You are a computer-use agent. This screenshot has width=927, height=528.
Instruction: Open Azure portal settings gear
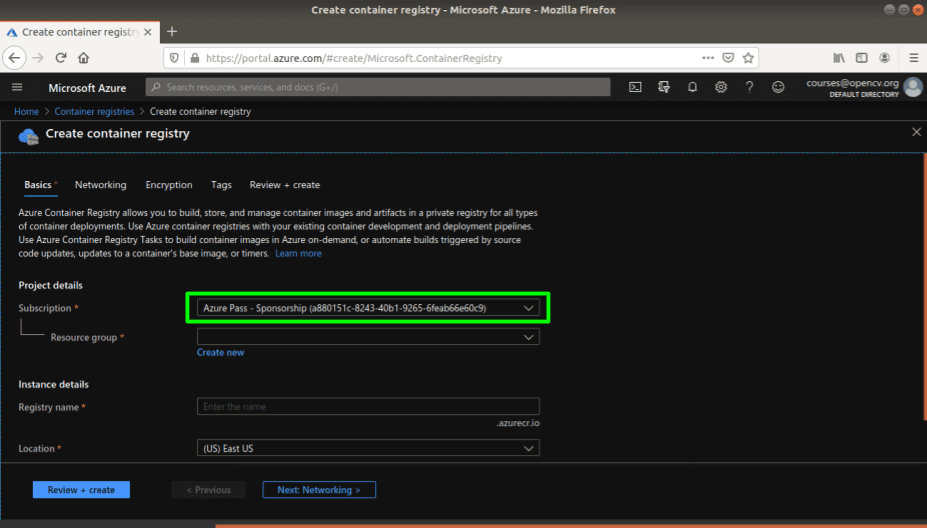[721, 88]
